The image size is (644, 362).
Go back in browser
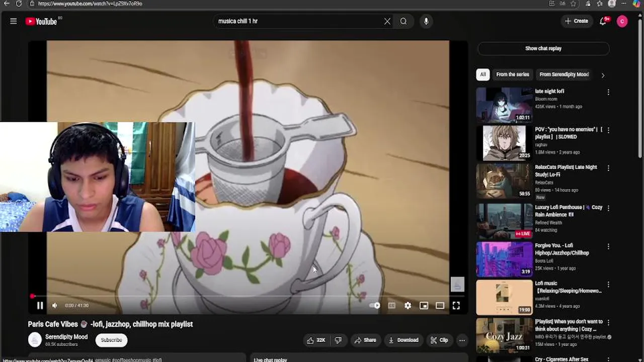click(7, 4)
